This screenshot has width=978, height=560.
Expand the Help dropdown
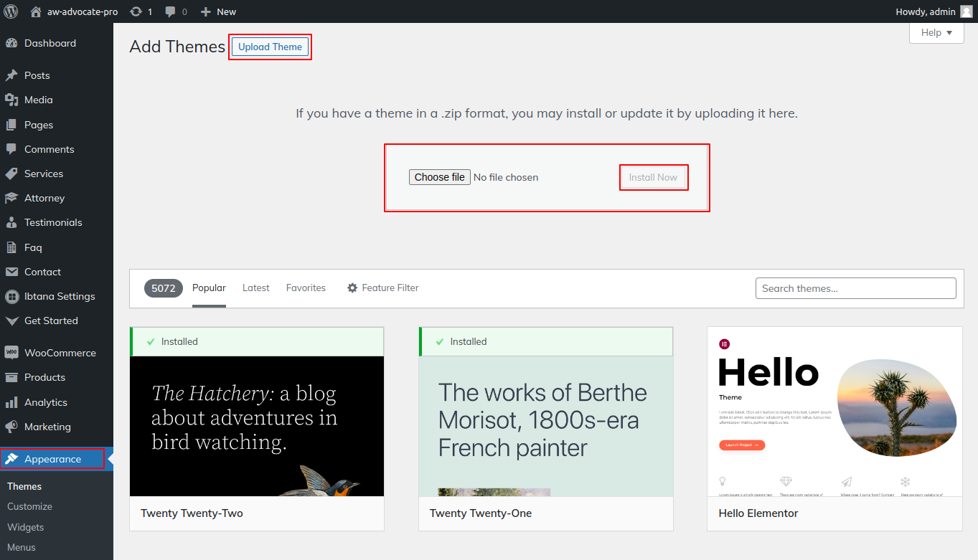click(936, 32)
